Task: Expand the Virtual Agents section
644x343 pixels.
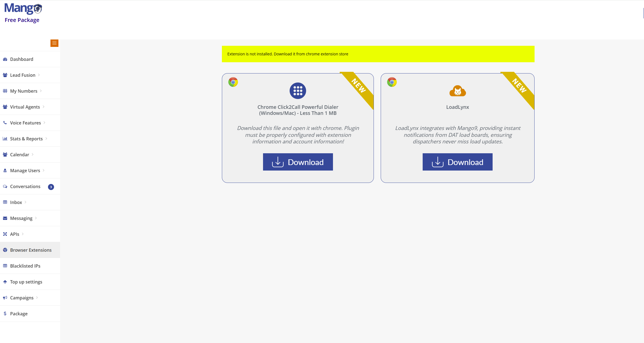Action: coord(25,107)
